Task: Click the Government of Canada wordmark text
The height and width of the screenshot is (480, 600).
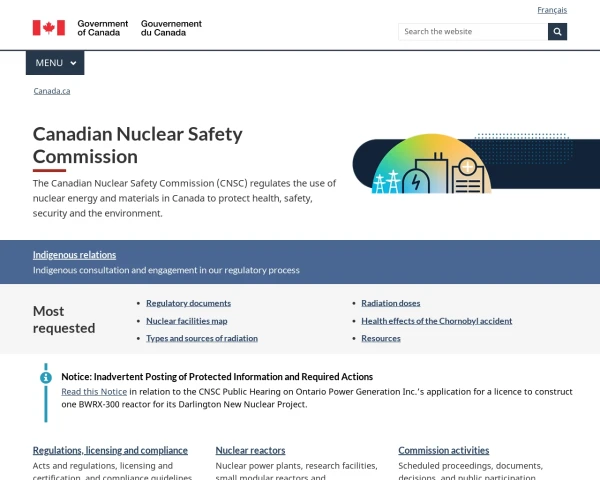Action: point(103,28)
